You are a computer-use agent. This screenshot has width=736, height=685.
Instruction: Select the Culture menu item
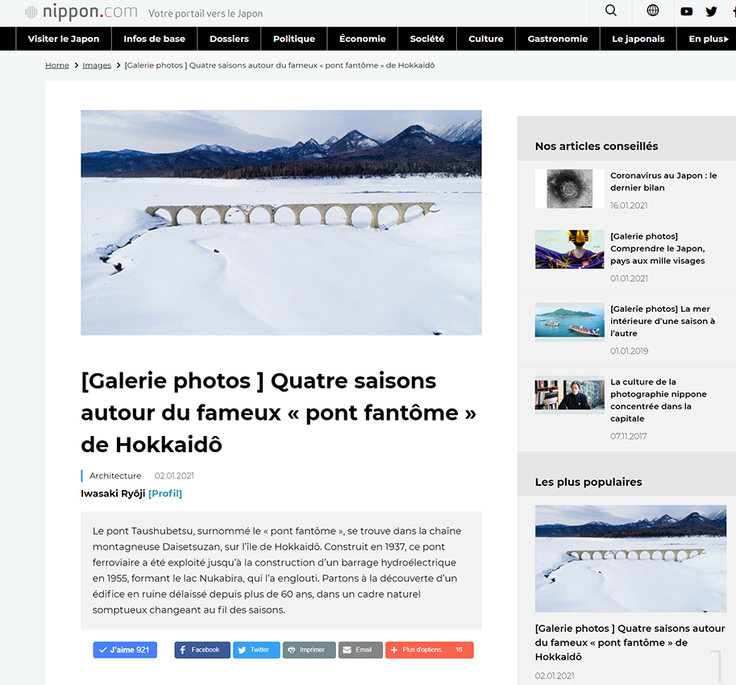tap(486, 39)
